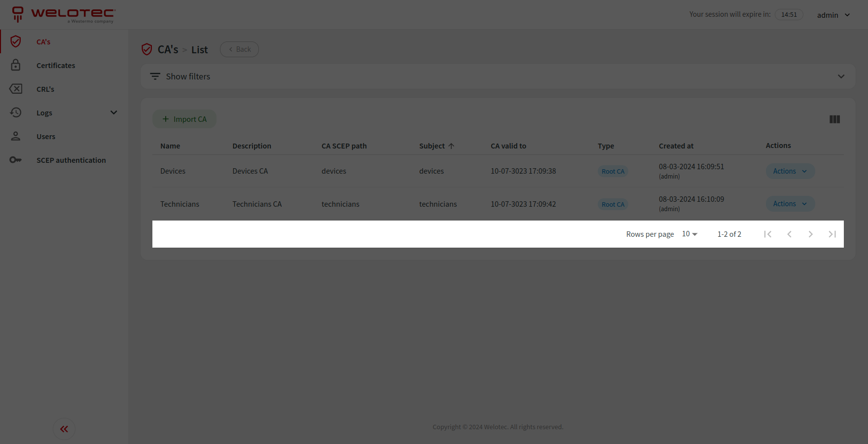Select the Users sidebar icon
868x444 pixels.
pos(16,136)
